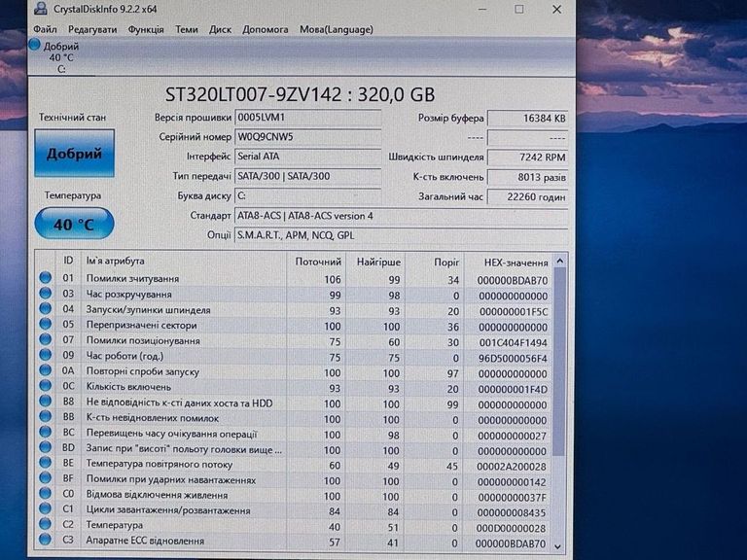This screenshot has width=747, height=560.
Task: Click HEX value 000D00000028
Action: click(512, 529)
